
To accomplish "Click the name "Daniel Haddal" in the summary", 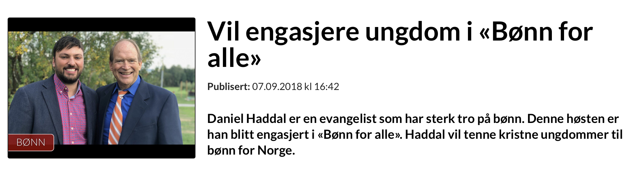I will pos(247,119).
